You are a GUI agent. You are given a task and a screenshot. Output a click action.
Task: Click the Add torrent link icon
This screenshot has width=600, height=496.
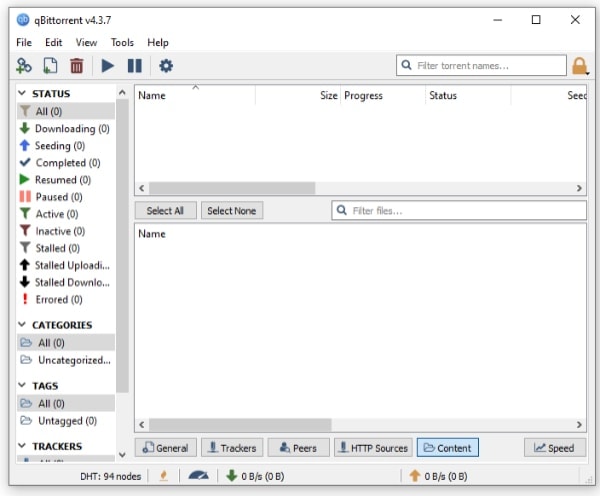(x=24, y=65)
